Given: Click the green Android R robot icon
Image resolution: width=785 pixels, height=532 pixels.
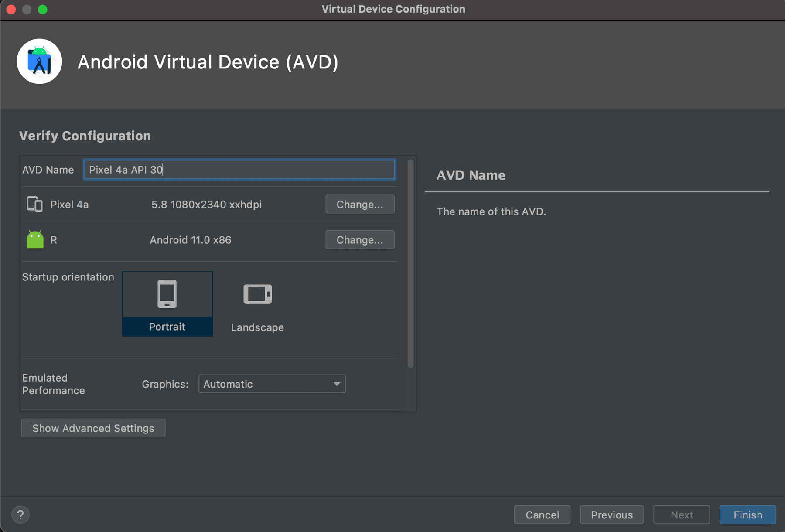Looking at the screenshot, I should coord(35,239).
